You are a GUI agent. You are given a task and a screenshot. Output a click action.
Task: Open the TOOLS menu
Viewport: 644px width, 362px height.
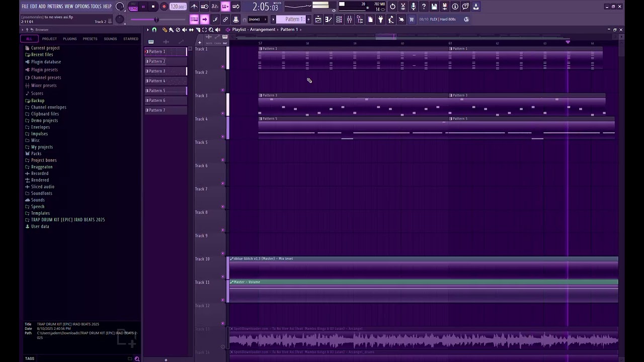[x=96, y=7]
